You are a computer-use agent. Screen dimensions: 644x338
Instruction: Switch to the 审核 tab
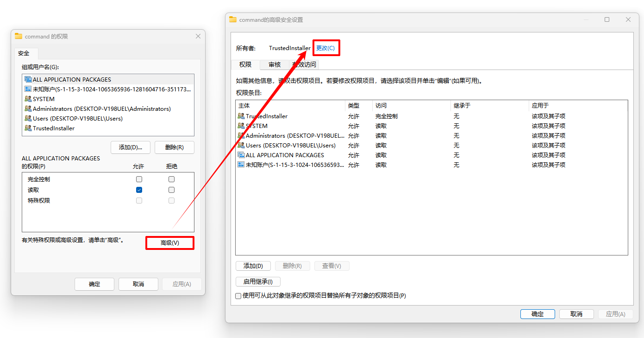pos(275,64)
